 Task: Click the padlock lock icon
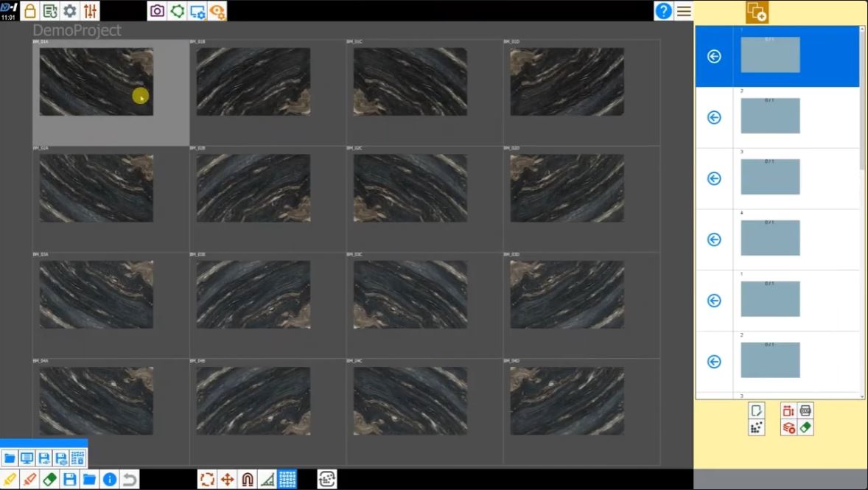click(x=30, y=11)
